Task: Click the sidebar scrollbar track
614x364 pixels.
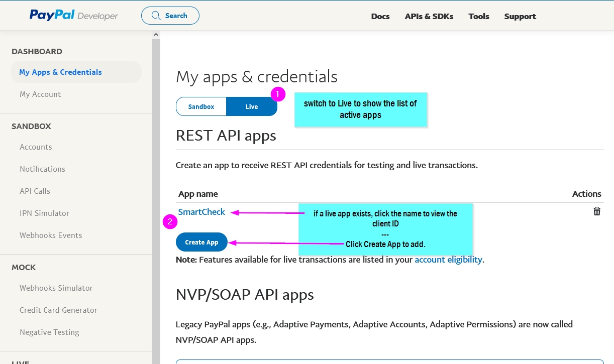Action: pos(156,201)
